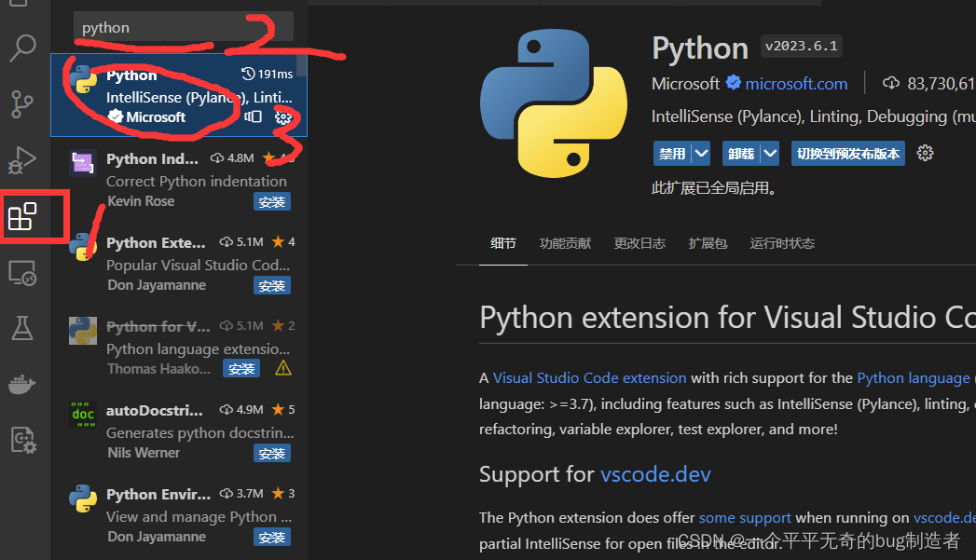Open the Visual Studio Code extension link
This screenshot has width=976, height=560.
(x=589, y=377)
